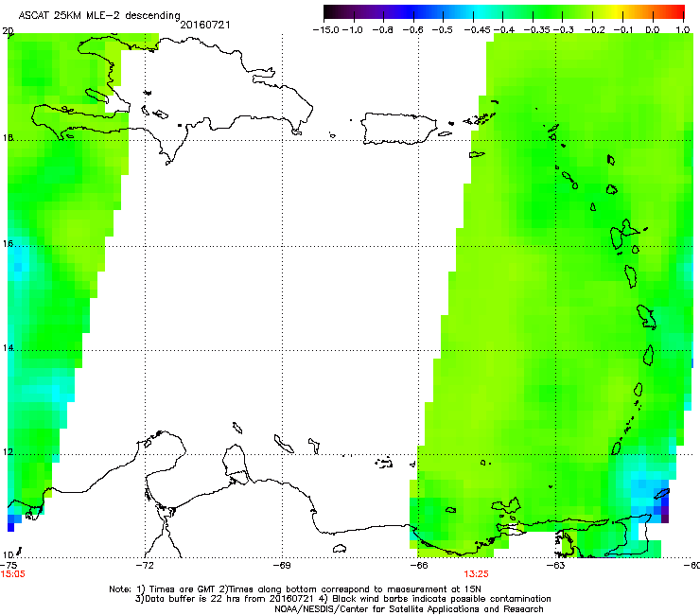Click the -0.2 colorbar tick label

(595, 30)
